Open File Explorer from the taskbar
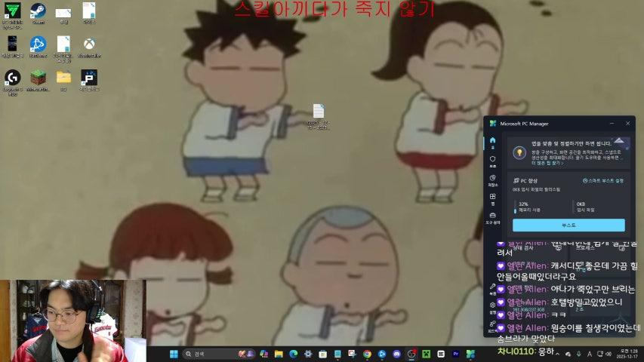The height and width of the screenshot is (362, 644). click(279, 354)
